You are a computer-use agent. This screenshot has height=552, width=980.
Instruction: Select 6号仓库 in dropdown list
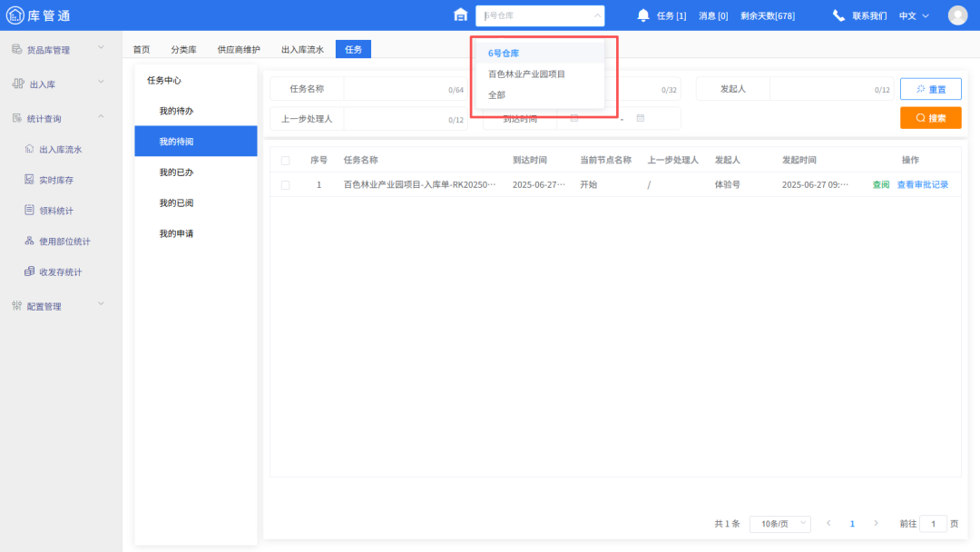540,54
